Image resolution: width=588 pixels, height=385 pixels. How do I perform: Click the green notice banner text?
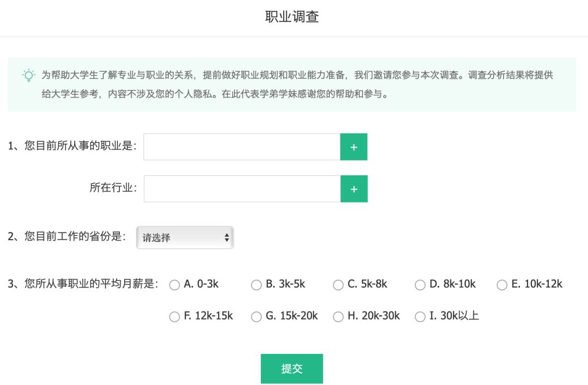tap(297, 84)
